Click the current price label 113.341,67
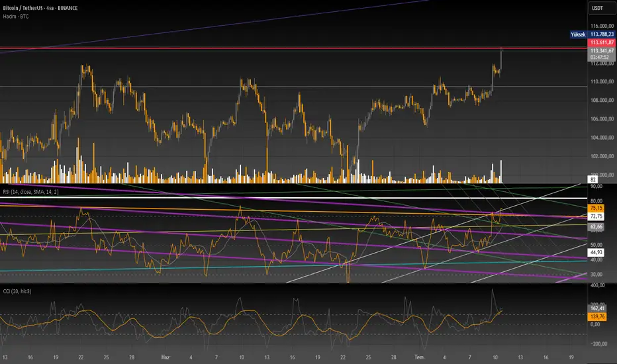617x364 pixels. [x=602, y=51]
